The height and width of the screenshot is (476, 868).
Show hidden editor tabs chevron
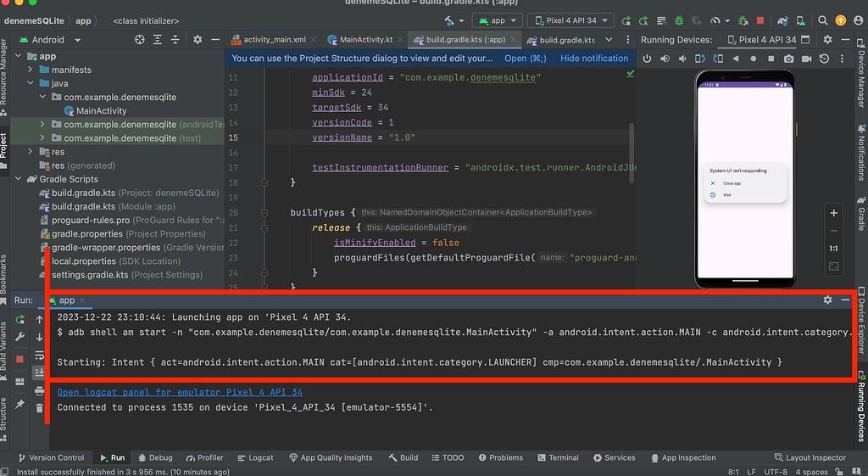tap(609, 39)
